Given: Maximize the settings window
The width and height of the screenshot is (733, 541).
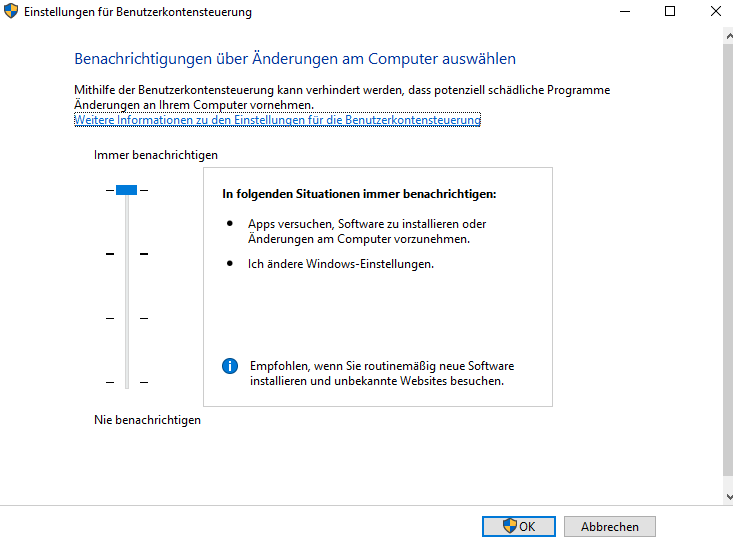Looking at the screenshot, I should point(670,11).
